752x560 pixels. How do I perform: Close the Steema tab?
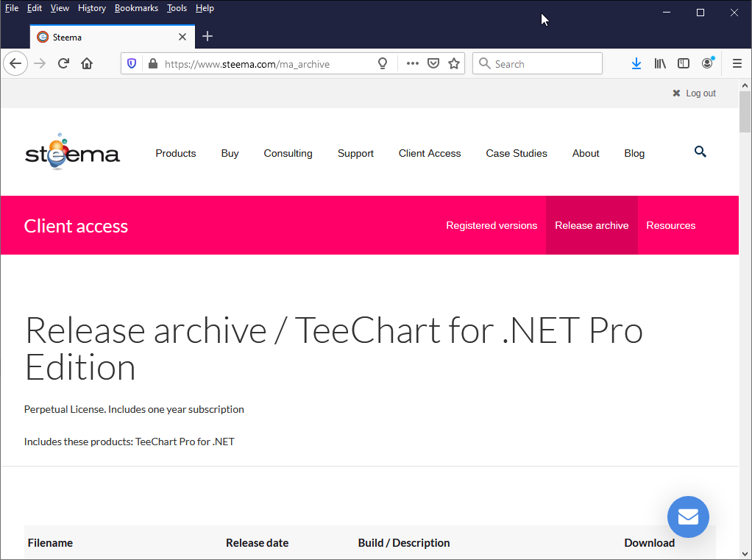(x=182, y=37)
